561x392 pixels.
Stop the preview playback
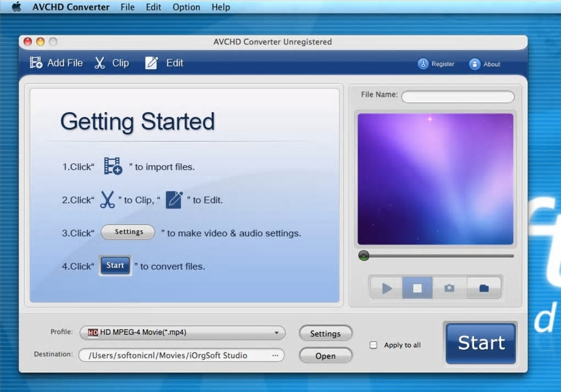(417, 288)
